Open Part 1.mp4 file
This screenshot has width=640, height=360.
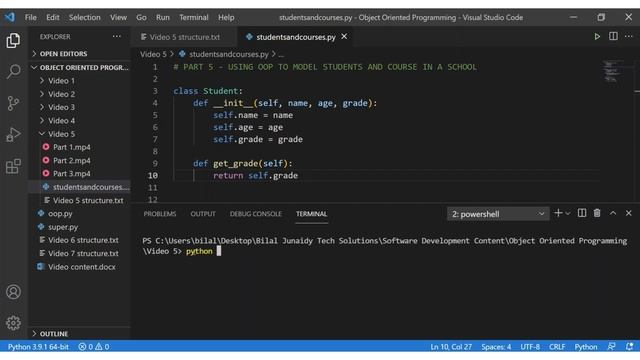(72, 147)
